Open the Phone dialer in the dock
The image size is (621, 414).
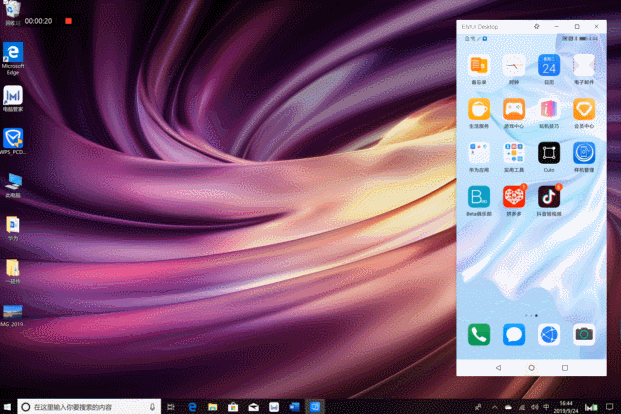pos(479,335)
